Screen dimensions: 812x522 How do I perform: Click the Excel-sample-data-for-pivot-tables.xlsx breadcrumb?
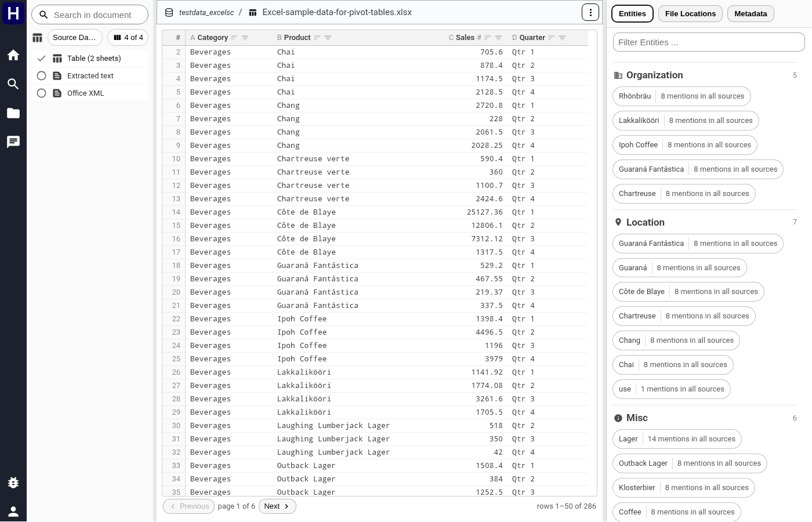[x=337, y=12]
